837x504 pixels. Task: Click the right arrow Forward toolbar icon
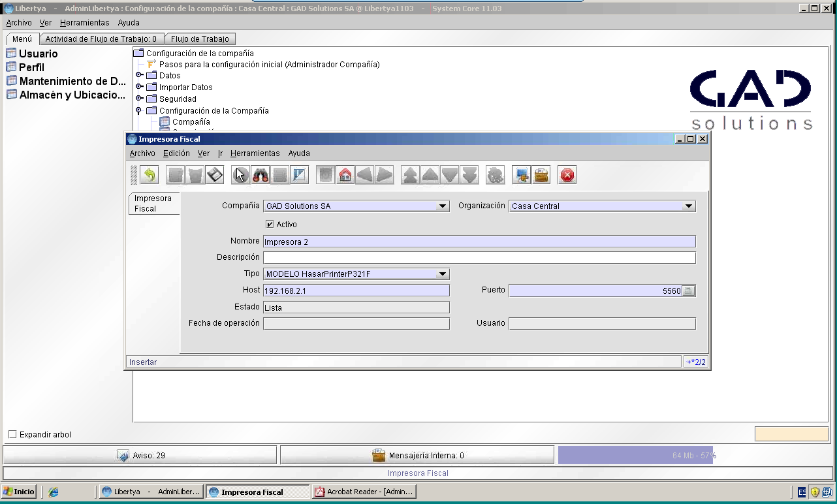tap(385, 175)
